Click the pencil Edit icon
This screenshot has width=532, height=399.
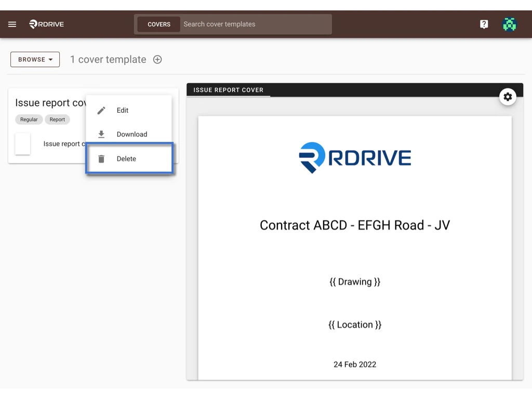coord(101,110)
